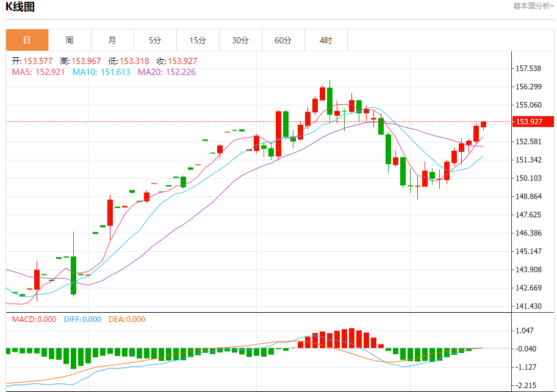Viewport: 557px width, 392px height.
Task: Click the red 153.927 price tag
Action: (x=533, y=121)
